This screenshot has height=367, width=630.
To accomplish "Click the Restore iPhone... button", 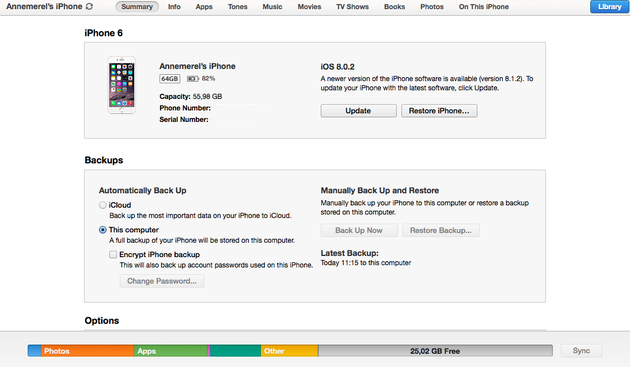I will tap(439, 111).
